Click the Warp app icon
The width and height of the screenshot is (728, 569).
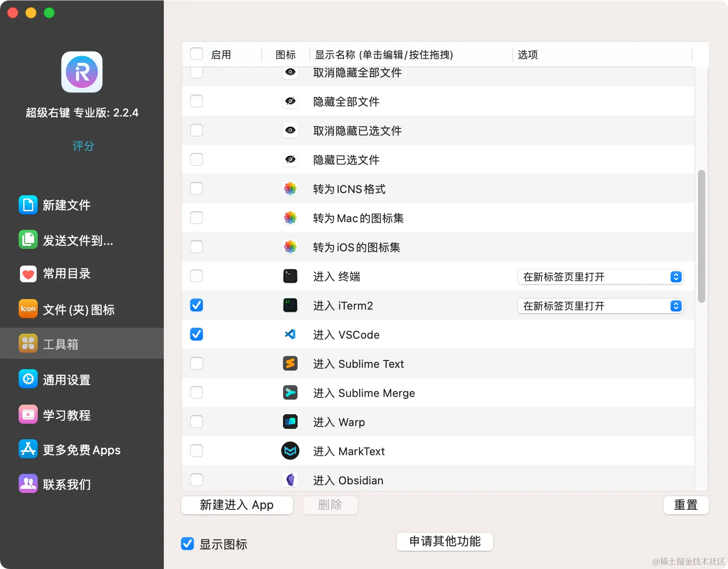[290, 422]
